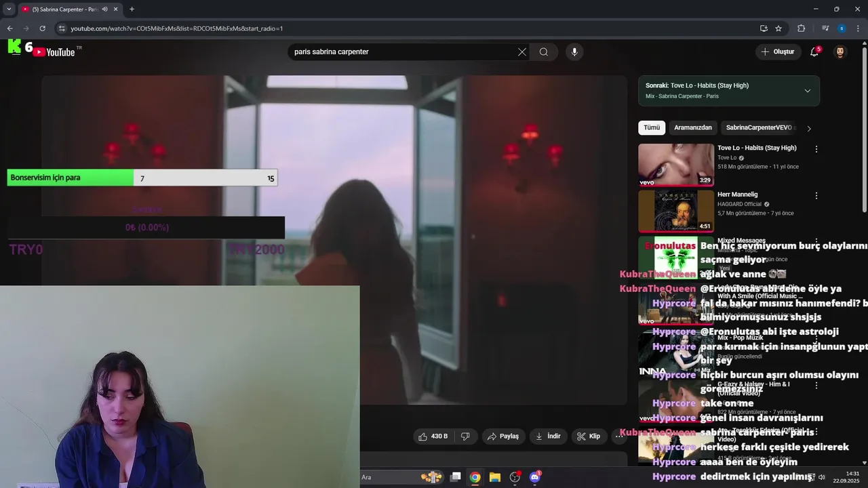
Task: Open more options for Tove Lo Habits
Action: point(816,149)
